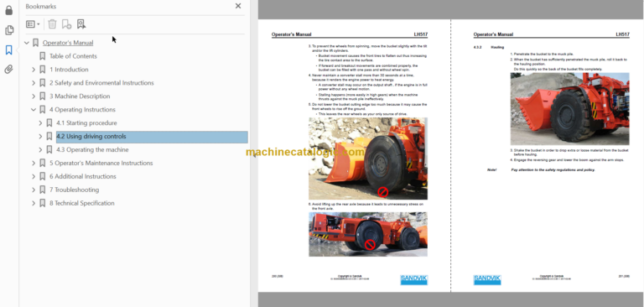This screenshot has width=644, height=307.
Task: Expand the 4.3 Operating the machine bookmark
Action: point(40,149)
